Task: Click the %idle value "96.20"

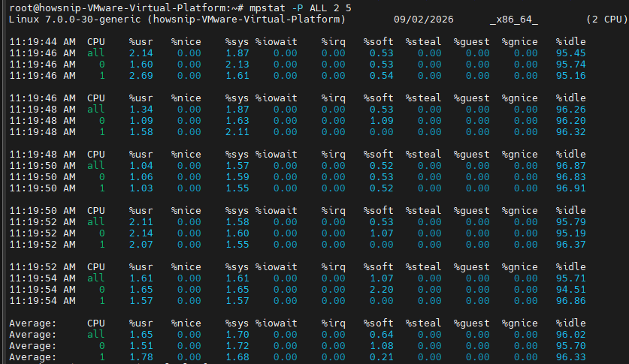Action: (571, 121)
